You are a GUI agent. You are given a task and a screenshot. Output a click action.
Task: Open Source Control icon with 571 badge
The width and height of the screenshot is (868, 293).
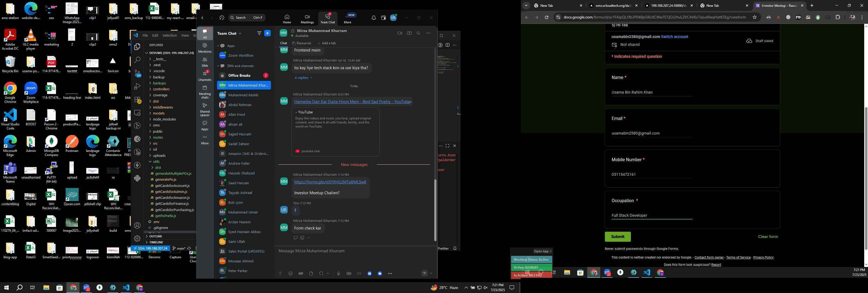point(138,73)
